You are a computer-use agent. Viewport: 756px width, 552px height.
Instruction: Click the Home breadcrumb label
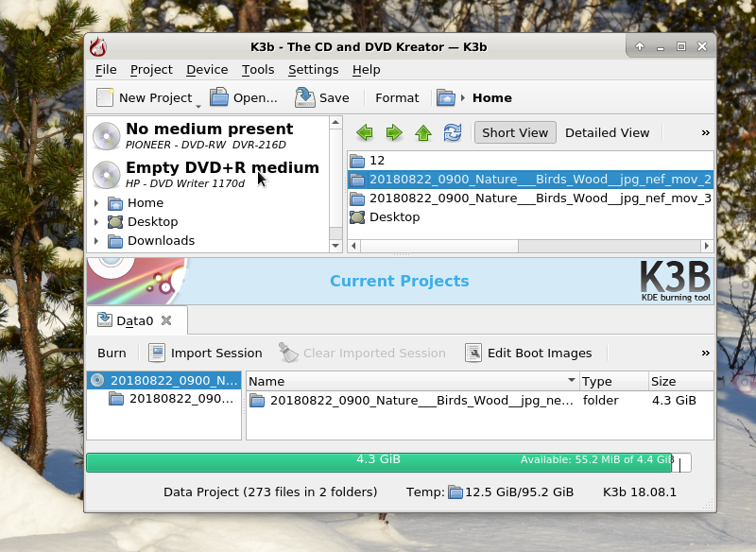491,98
